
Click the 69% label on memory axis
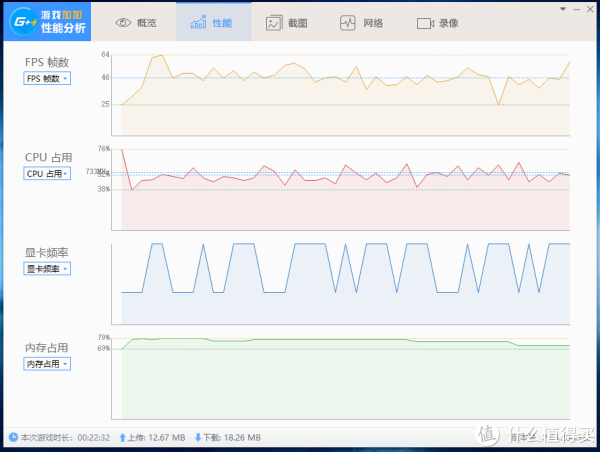point(104,348)
